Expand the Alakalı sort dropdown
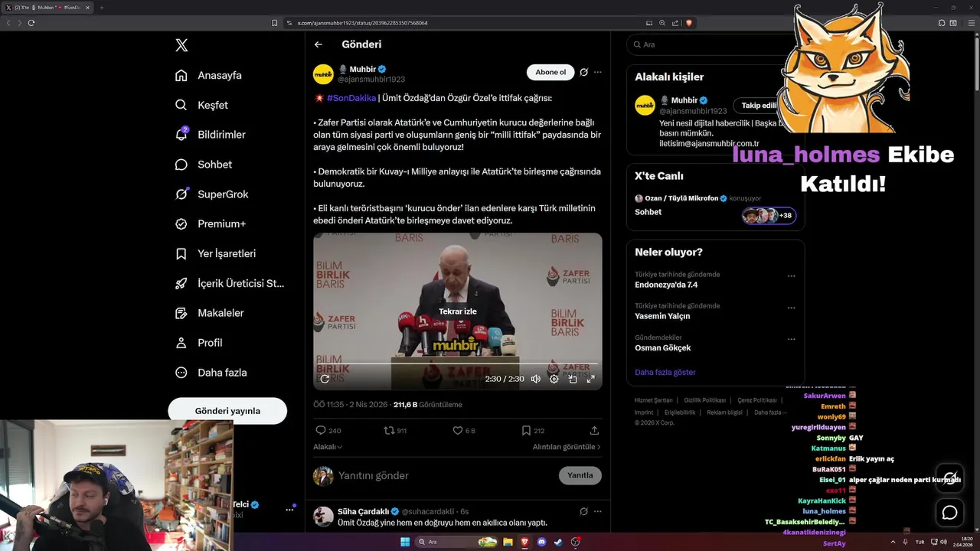This screenshot has height=551, width=980. (328, 447)
